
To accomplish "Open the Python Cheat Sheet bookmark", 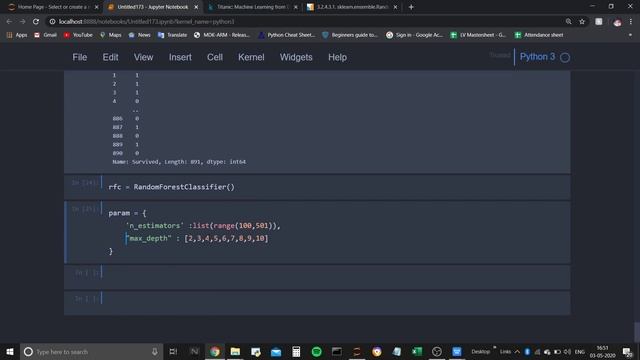I will [x=287, y=35].
